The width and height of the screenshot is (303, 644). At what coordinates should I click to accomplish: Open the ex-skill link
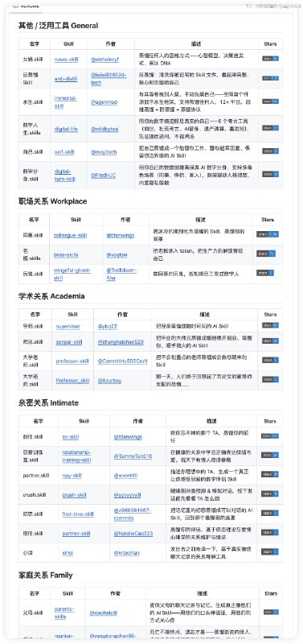point(71,437)
